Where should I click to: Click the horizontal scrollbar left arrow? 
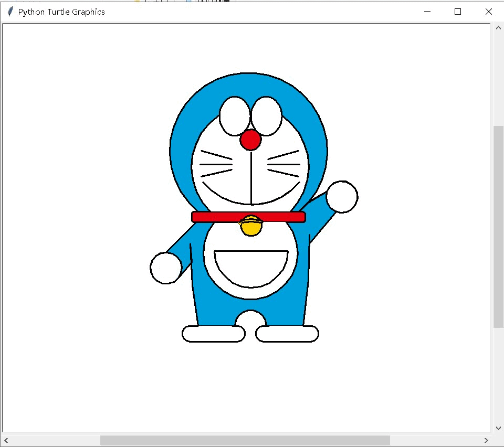6,440
